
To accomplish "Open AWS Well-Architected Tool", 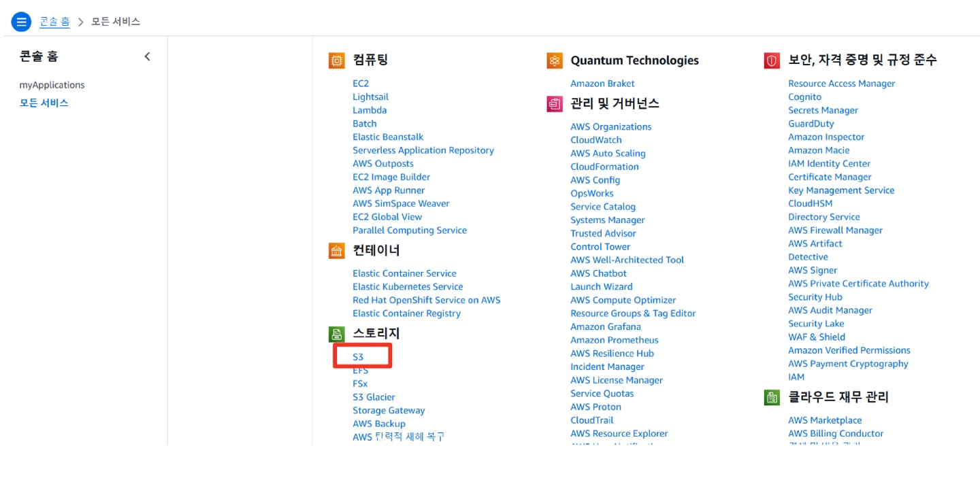I will (x=627, y=260).
